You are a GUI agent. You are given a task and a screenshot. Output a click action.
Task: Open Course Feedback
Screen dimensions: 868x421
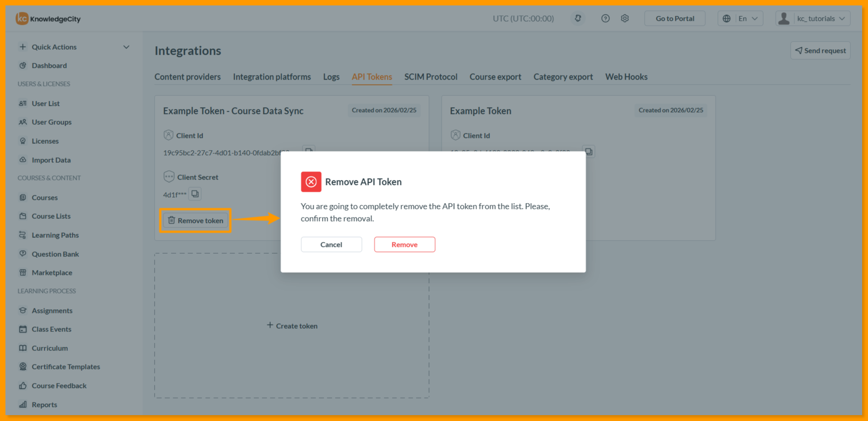[59, 386]
